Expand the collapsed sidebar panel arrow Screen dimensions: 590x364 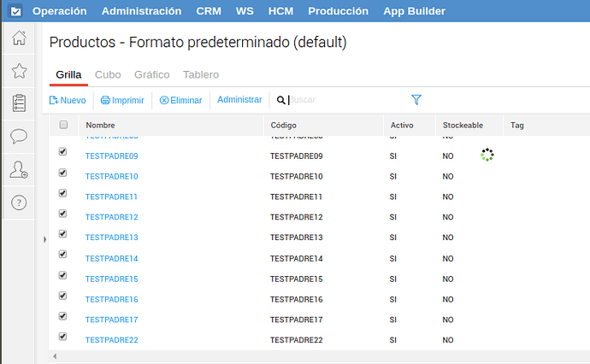44,240
